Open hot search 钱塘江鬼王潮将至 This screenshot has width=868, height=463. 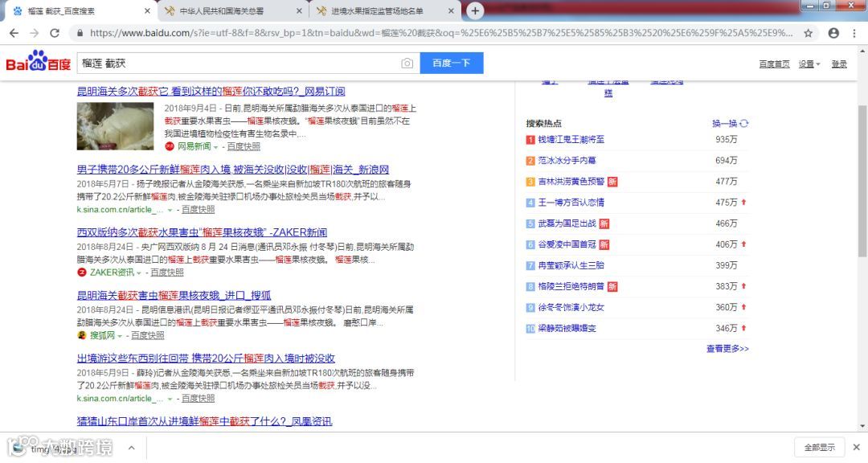[571, 140]
